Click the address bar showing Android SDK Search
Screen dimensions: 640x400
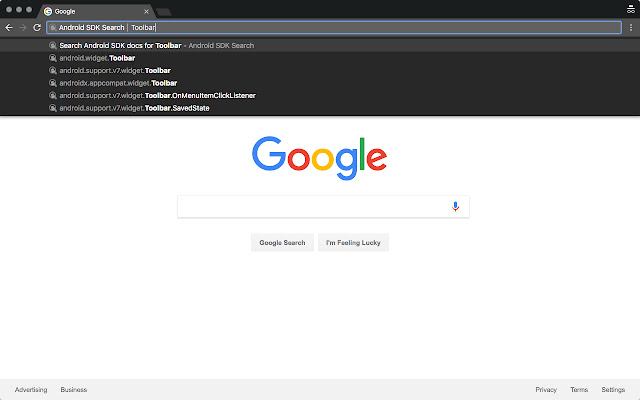click(334, 27)
